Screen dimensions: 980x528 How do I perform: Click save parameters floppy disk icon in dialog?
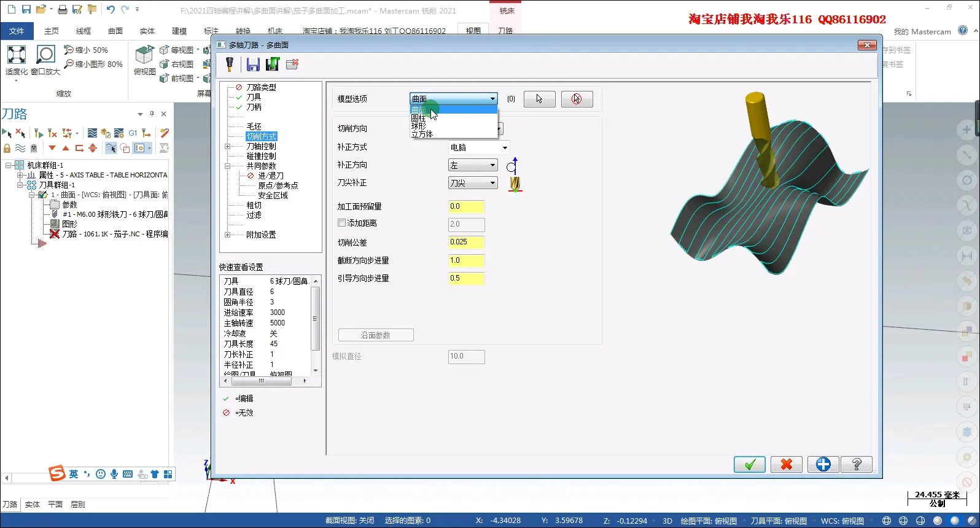pyautogui.click(x=253, y=64)
